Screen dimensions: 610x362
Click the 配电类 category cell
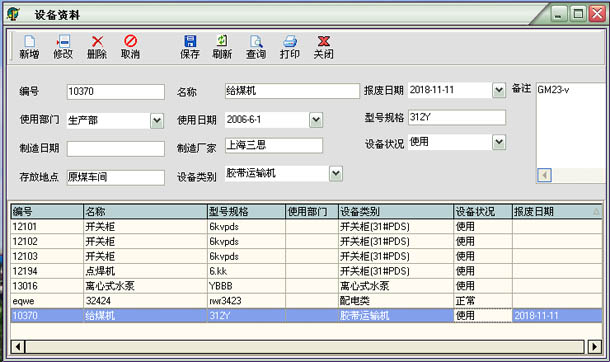(x=396, y=301)
